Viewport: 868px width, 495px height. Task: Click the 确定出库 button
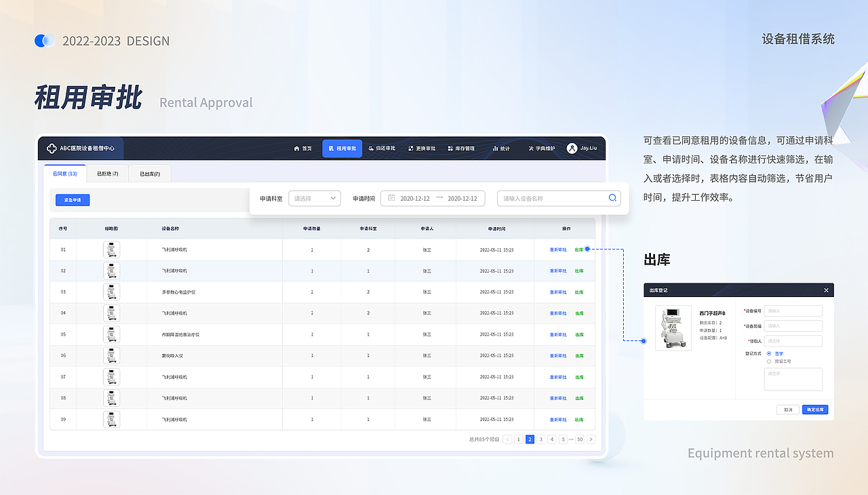815,410
